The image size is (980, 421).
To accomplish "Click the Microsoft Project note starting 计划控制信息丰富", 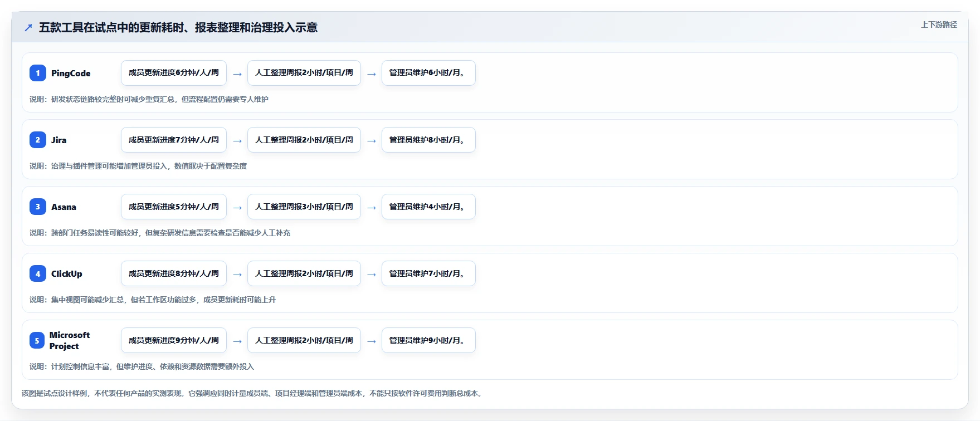I will [142, 366].
